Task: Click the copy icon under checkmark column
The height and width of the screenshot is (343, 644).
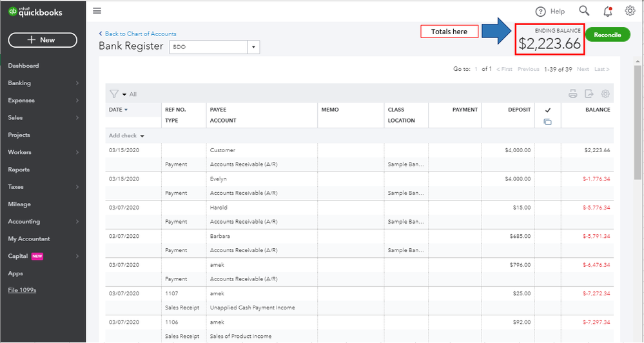Action: coord(547,121)
